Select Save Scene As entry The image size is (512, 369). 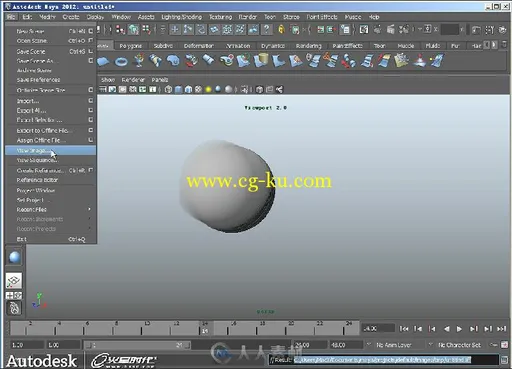50,61
